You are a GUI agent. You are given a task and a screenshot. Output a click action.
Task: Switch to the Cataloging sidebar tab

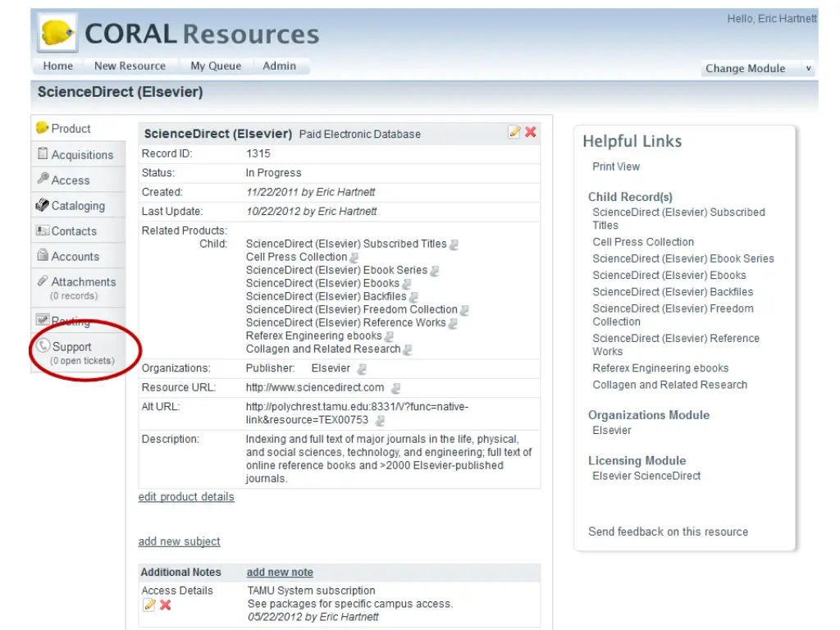77,206
